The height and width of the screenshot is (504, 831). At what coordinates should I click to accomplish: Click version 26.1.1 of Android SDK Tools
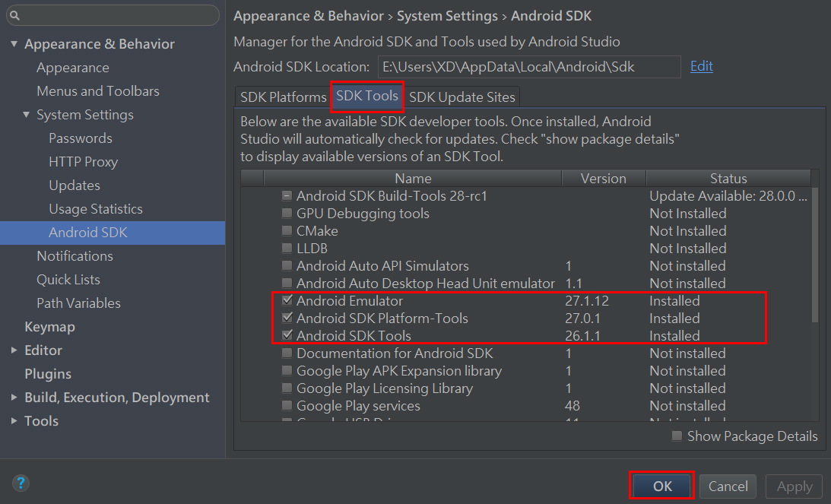click(x=582, y=336)
